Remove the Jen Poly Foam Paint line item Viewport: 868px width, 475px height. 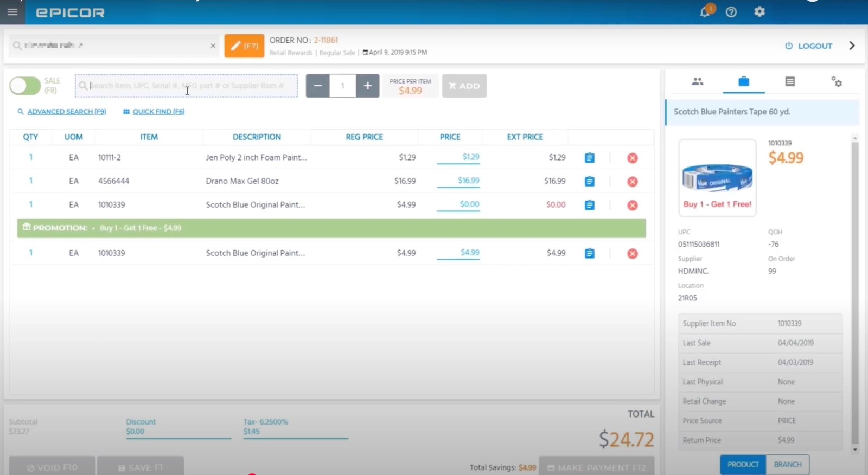(x=633, y=158)
